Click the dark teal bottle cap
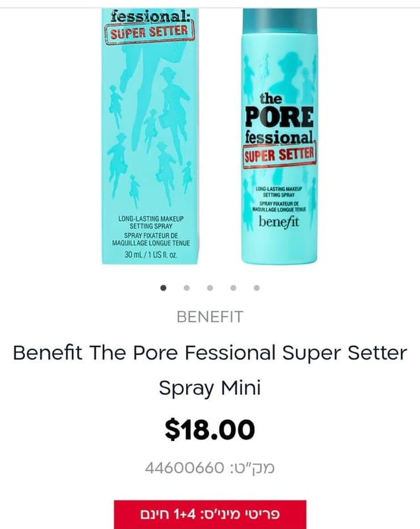The width and height of the screenshot is (420, 529). 280,20
